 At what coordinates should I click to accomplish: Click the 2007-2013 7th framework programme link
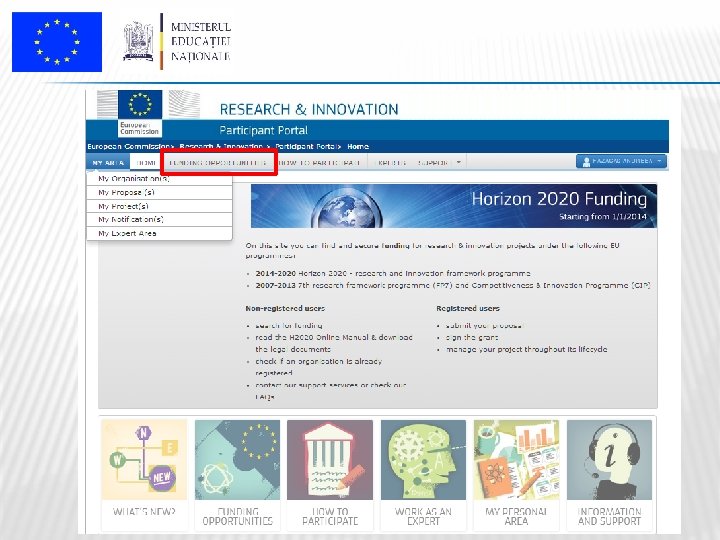click(453, 285)
